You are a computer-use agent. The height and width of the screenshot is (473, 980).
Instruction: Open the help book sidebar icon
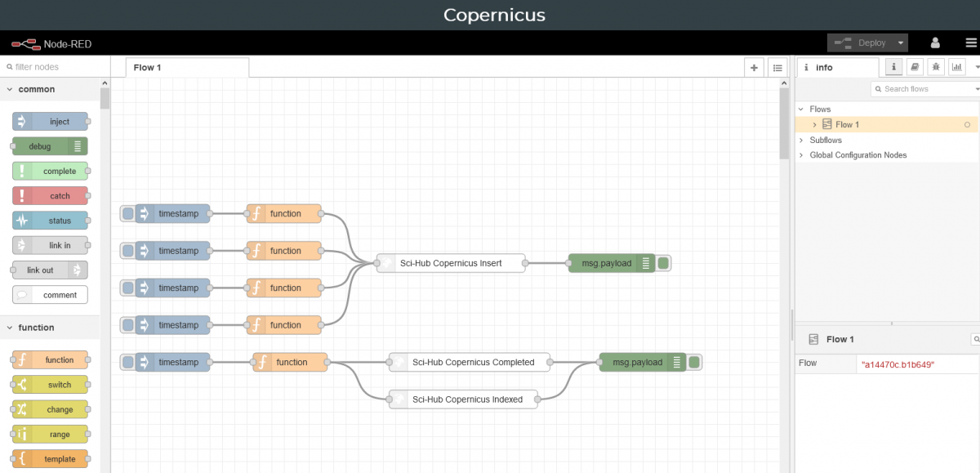(x=915, y=67)
